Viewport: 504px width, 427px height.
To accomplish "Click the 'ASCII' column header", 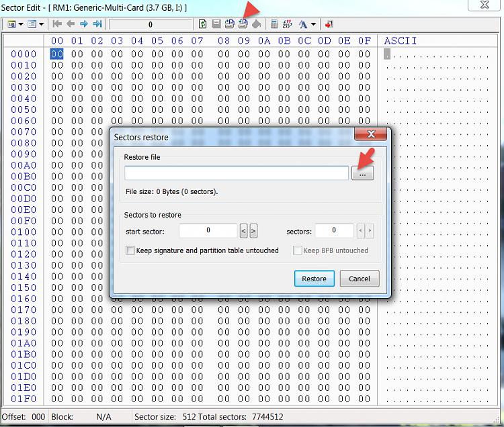I will [401, 41].
